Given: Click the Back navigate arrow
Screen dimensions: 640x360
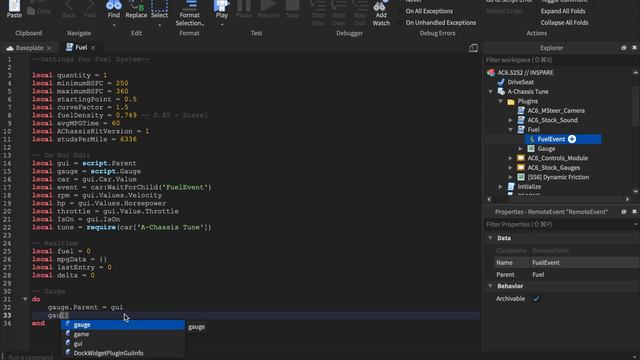Looking at the screenshot, I should pyautogui.click(x=69, y=5).
